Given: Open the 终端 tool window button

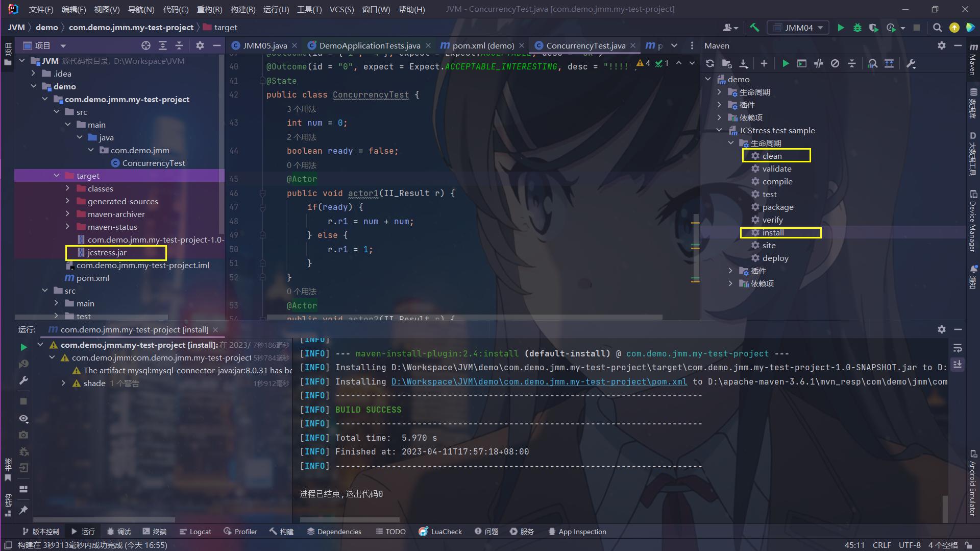Looking at the screenshot, I should [155, 532].
